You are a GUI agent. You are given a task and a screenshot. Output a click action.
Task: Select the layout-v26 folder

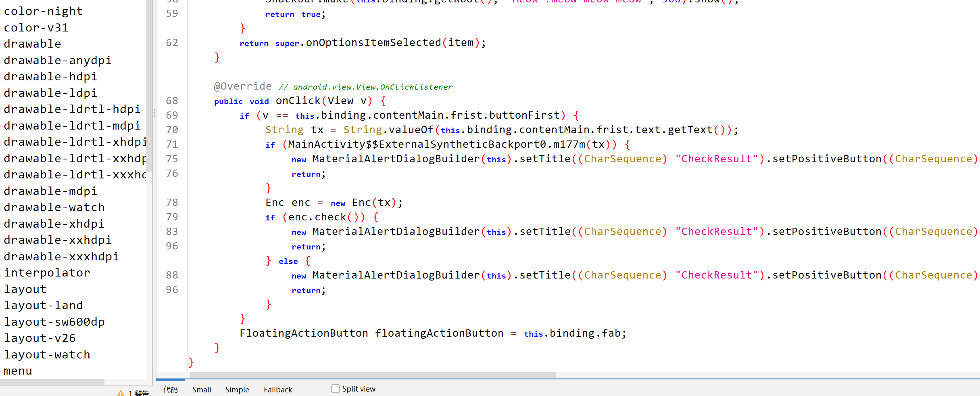(x=40, y=338)
